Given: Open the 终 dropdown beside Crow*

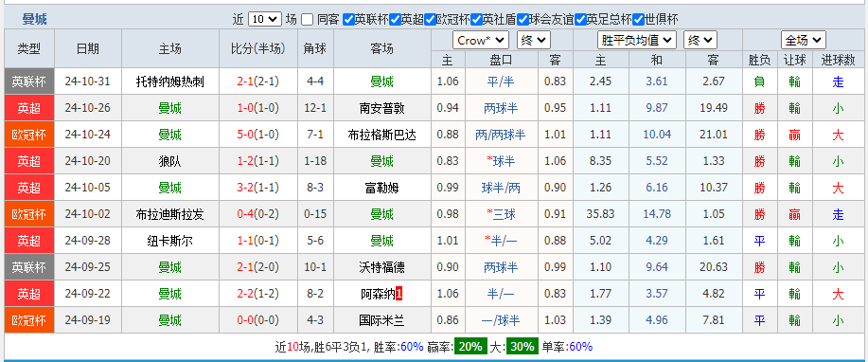Looking at the screenshot, I should click(534, 40).
